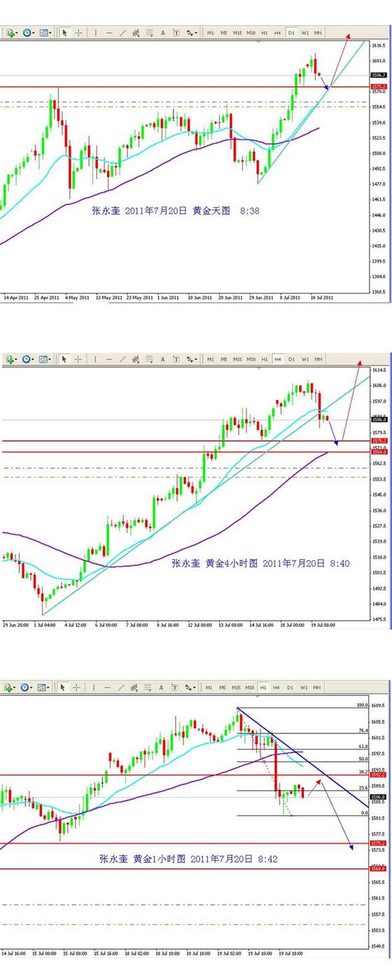Click '18 Jul 2011' date on daily chart axis
392x980 pixels.
point(323,297)
